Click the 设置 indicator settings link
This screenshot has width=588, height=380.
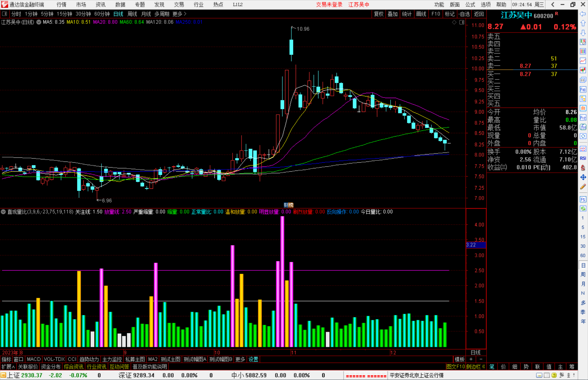click(x=253, y=359)
